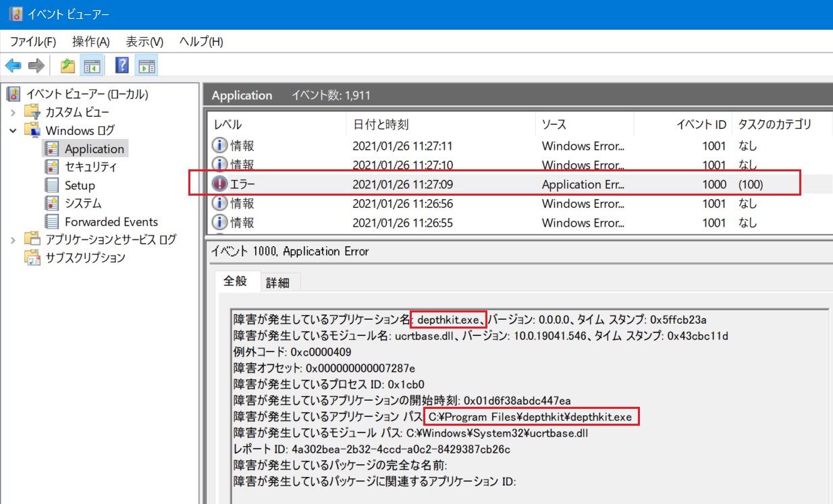This screenshot has width=833, height=504.
Task: Select the Setup log in tree
Action: point(80,185)
